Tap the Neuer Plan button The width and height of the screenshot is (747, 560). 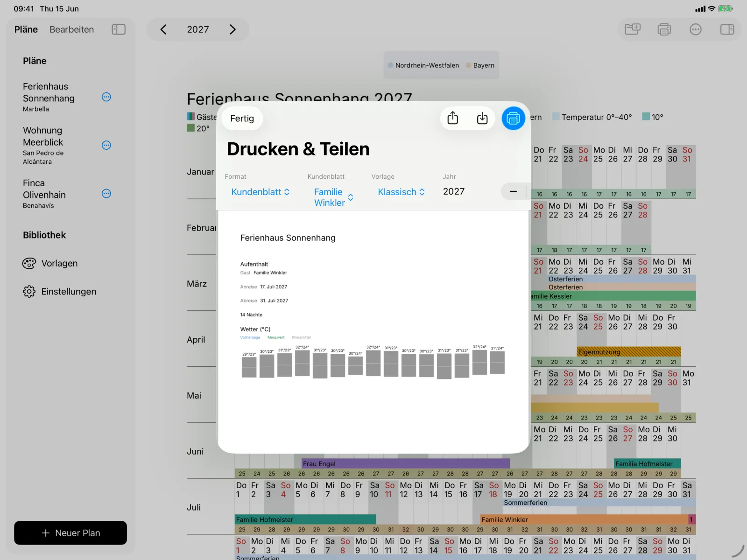click(x=70, y=533)
